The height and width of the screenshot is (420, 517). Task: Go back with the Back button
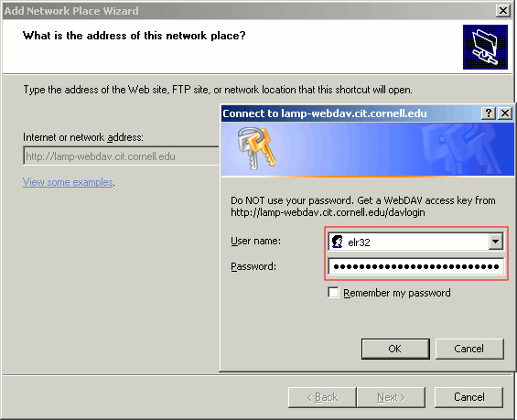(322, 397)
